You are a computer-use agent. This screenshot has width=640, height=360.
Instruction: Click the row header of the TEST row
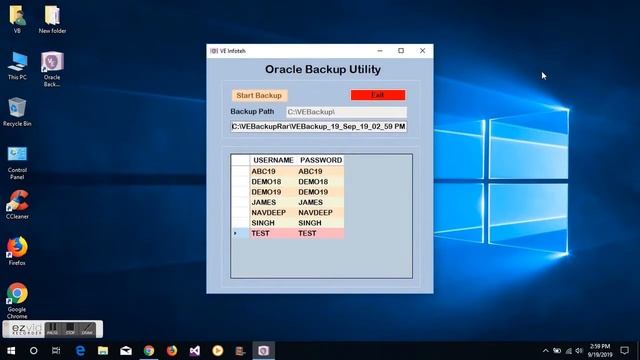[240, 233]
